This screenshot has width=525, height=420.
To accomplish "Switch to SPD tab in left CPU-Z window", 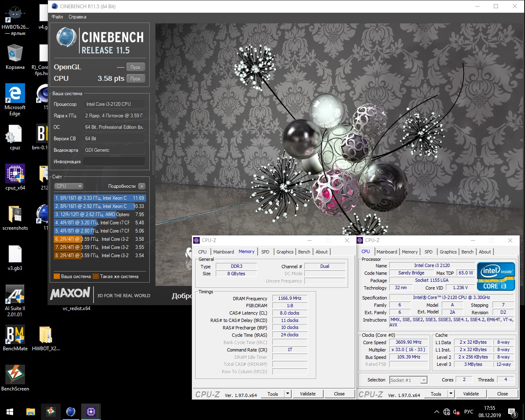I will click(265, 252).
